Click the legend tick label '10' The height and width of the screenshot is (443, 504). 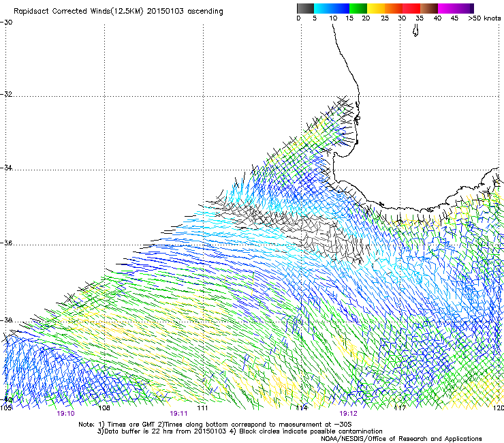tap(333, 18)
